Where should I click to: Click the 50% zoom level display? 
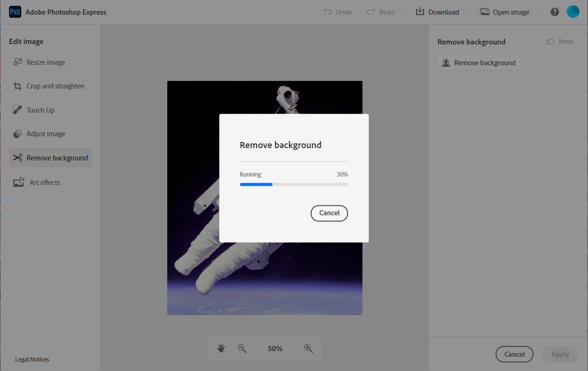(275, 348)
